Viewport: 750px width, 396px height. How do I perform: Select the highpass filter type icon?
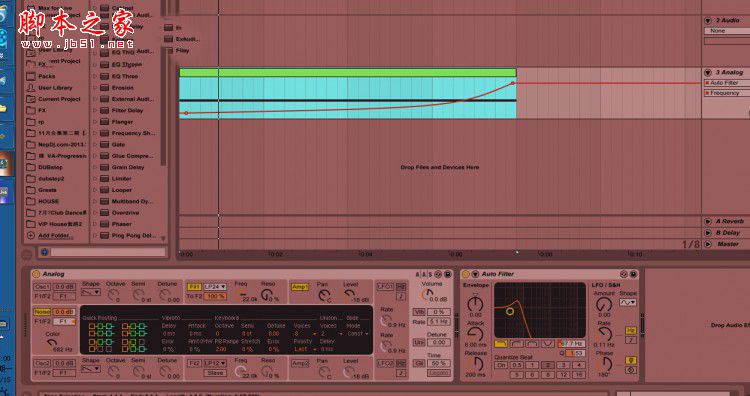pos(516,343)
